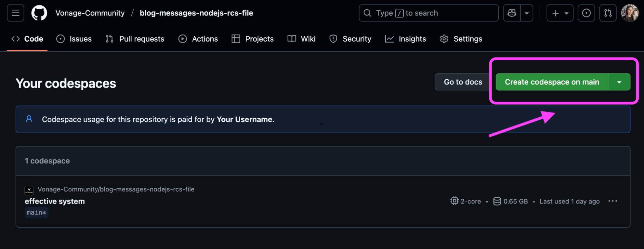Click Create codespace on main button
The image size is (644, 249).
coord(552,82)
